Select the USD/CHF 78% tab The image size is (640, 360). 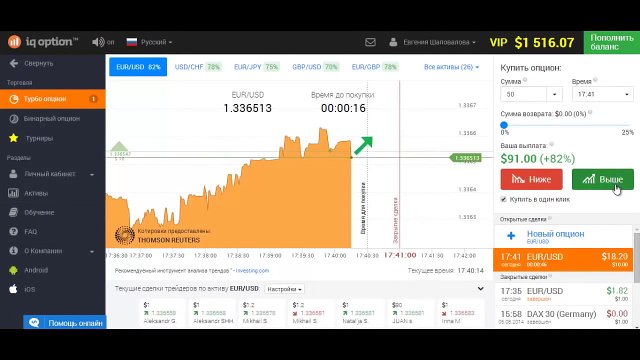(x=198, y=67)
